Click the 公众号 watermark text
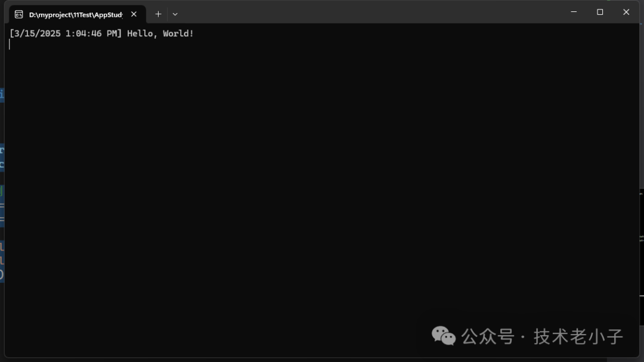This screenshot has width=644, height=362. click(488, 336)
